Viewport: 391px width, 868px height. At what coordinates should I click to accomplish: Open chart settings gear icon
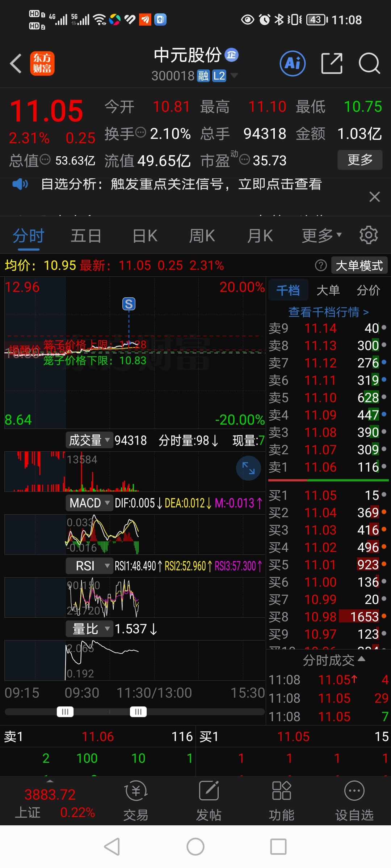(369, 235)
